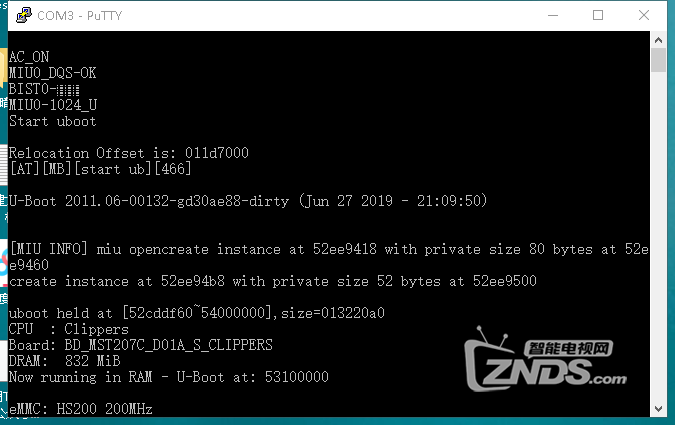Click the empty scrollbar track below the thumb

coord(658,237)
